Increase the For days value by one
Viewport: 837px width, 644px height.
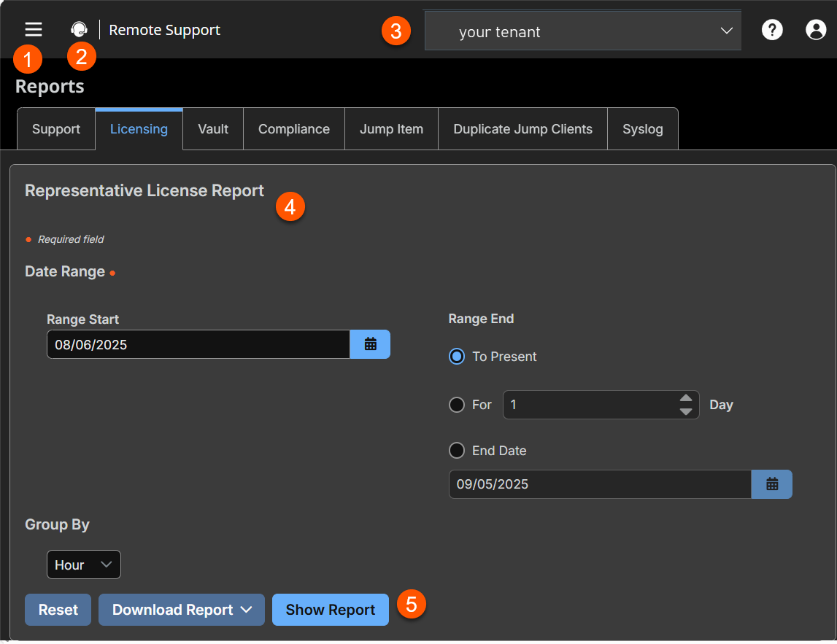685,398
